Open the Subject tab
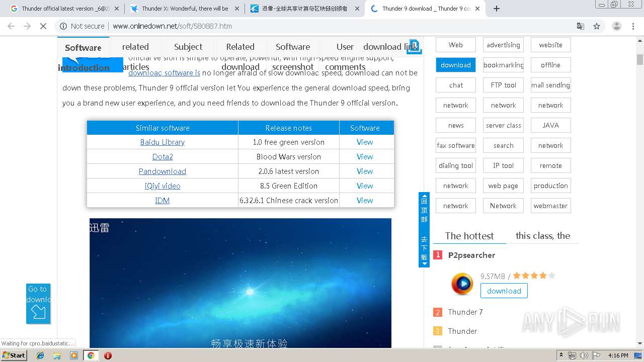The height and width of the screenshot is (362, 644). (x=188, y=47)
